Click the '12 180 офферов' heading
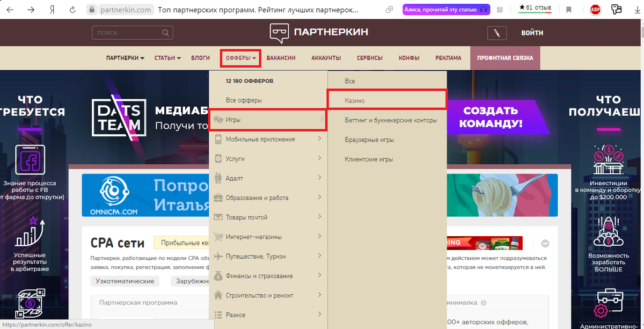 250,81
